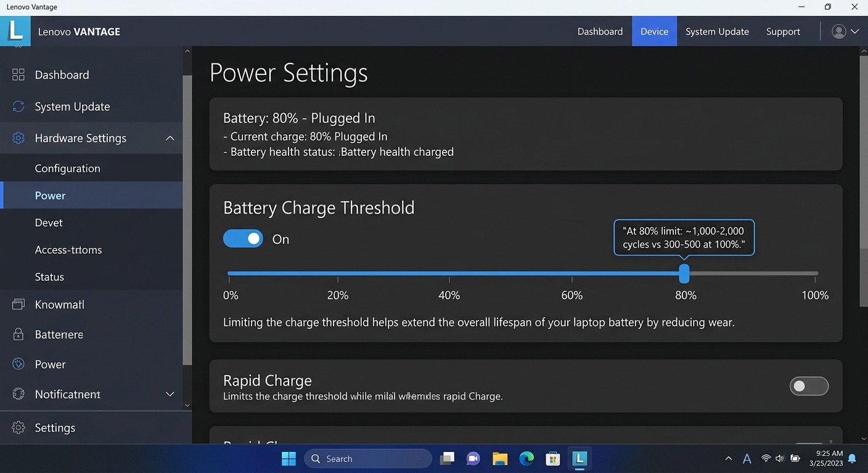The width and height of the screenshot is (868, 473).
Task: Click the taskbar Search box
Action: (367, 459)
